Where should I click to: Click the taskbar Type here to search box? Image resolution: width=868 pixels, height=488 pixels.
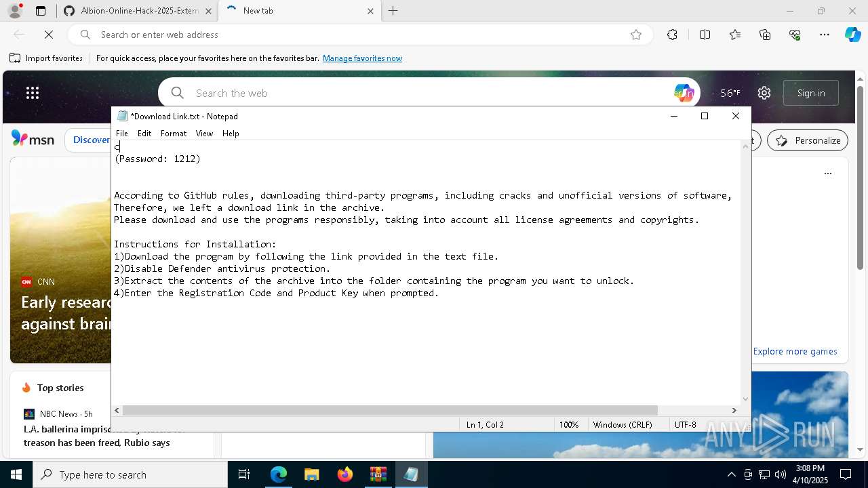point(130,474)
